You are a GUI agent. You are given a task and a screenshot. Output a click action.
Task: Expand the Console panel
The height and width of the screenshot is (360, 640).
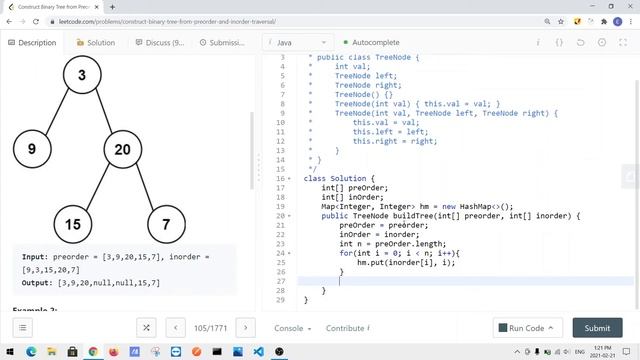click(292, 328)
